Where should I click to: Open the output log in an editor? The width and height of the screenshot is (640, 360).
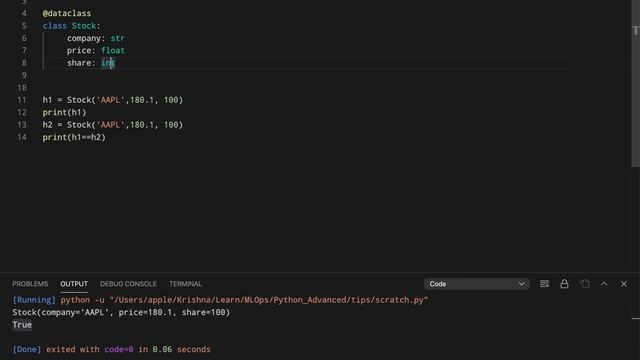pos(584,284)
